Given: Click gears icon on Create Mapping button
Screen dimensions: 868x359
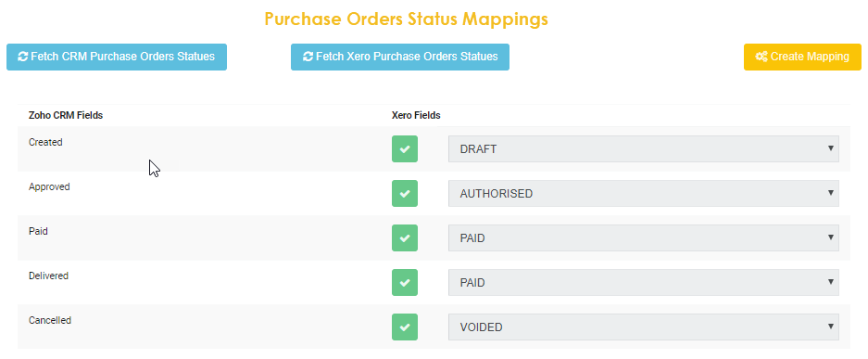Looking at the screenshot, I should pos(761,57).
